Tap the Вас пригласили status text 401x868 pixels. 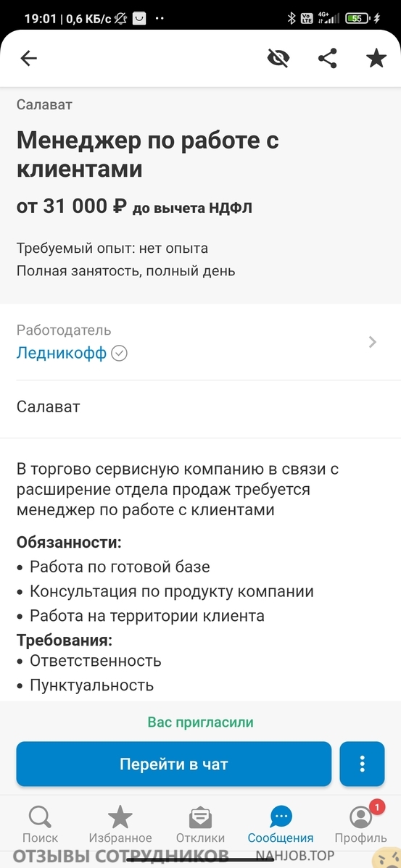pyautogui.click(x=200, y=722)
